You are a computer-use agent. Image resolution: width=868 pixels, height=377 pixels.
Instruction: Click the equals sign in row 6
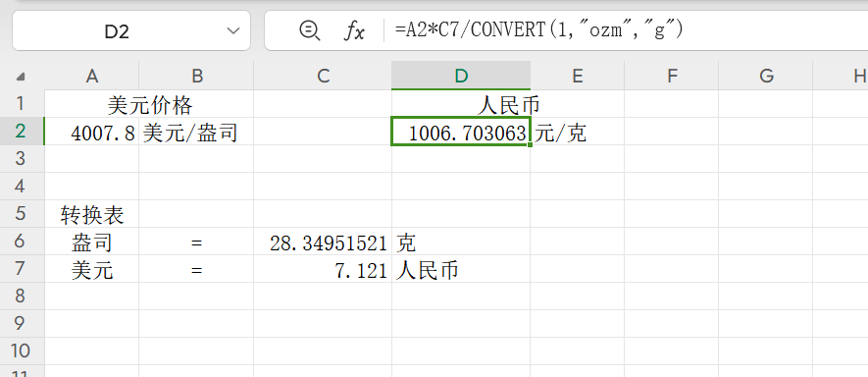click(x=196, y=242)
